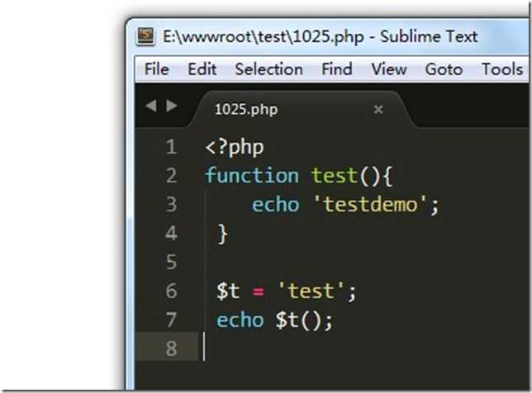Click line number 7 in the gutter

point(171,320)
